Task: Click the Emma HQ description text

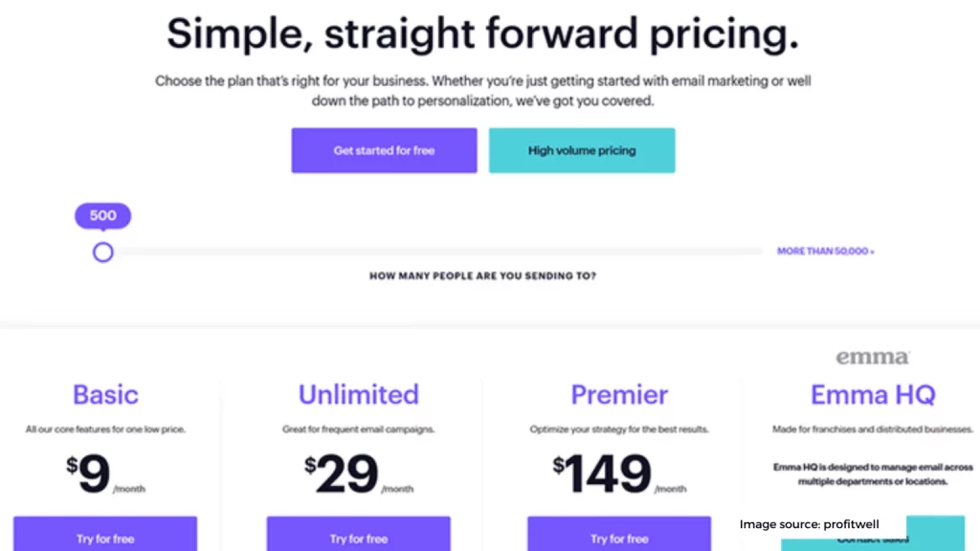Action: [x=873, y=474]
